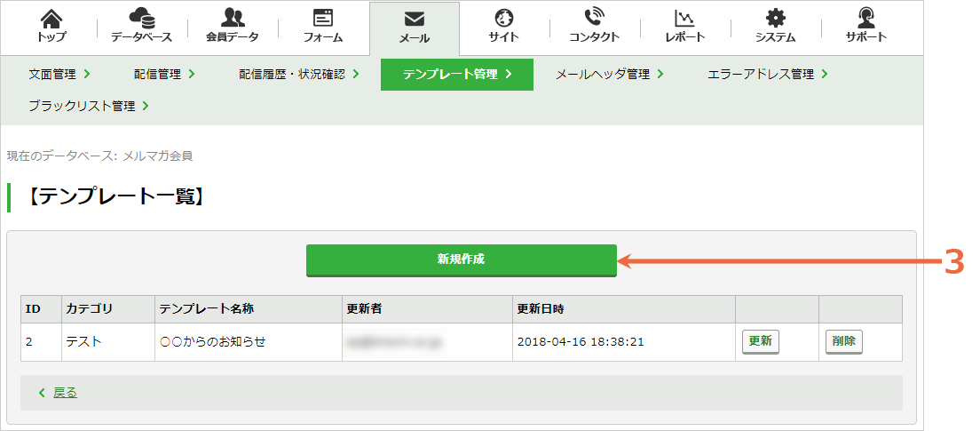
Task: Select the 会員データ people icon
Action: coord(233,18)
